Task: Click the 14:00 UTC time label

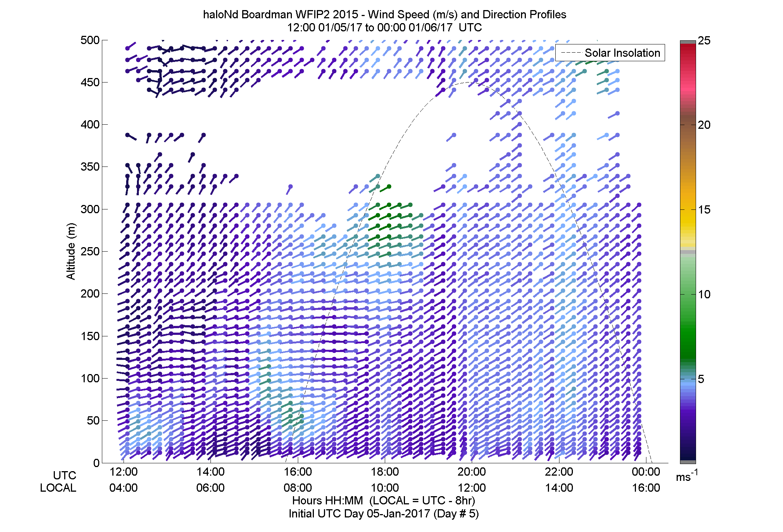Action: point(210,472)
